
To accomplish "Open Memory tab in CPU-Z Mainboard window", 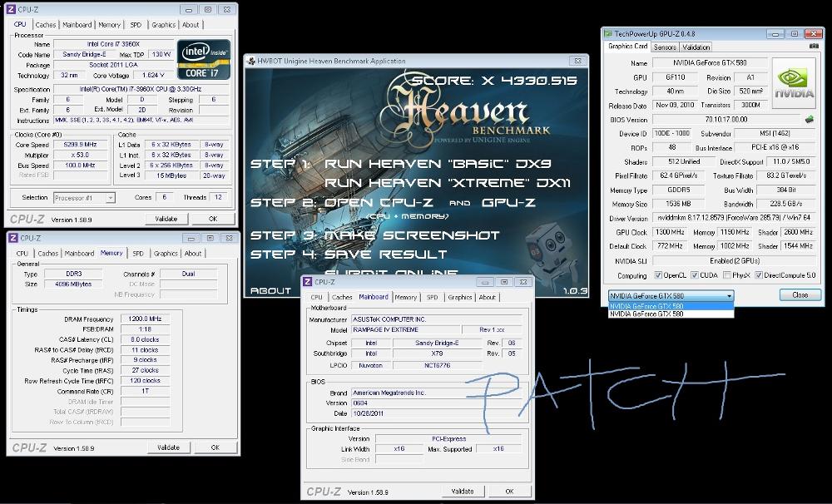I will [405, 298].
